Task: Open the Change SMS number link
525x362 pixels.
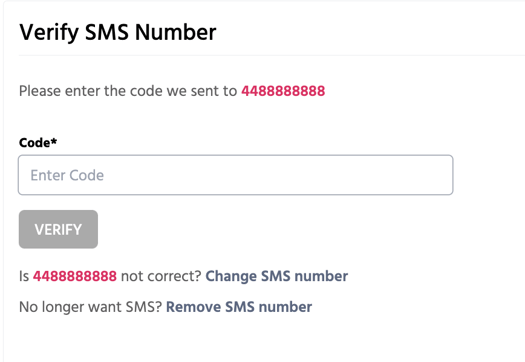Action: click(277, 276)
